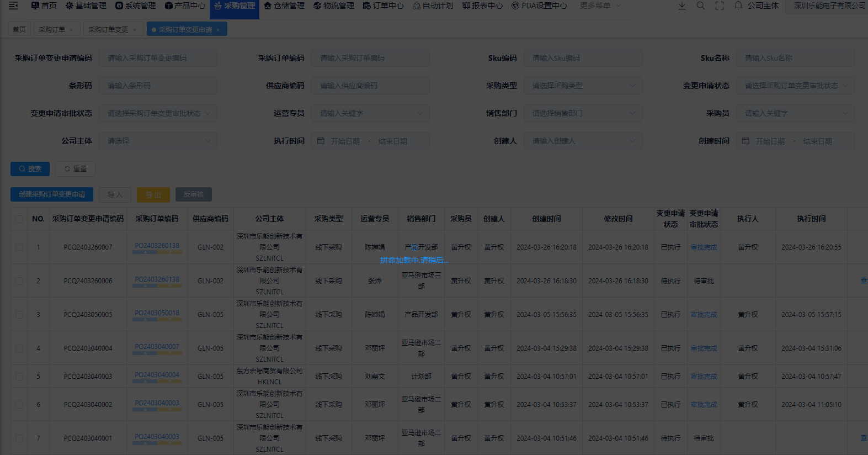Click the 重置 reset button
Screen dimensions: 868x455
75,169
